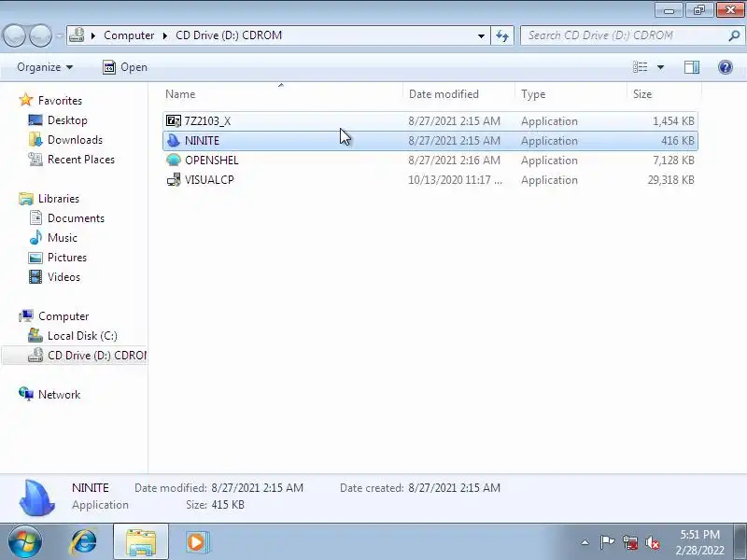Click the VISUALCP installer icon
This screenshot has width=747, height=560.
174,179
